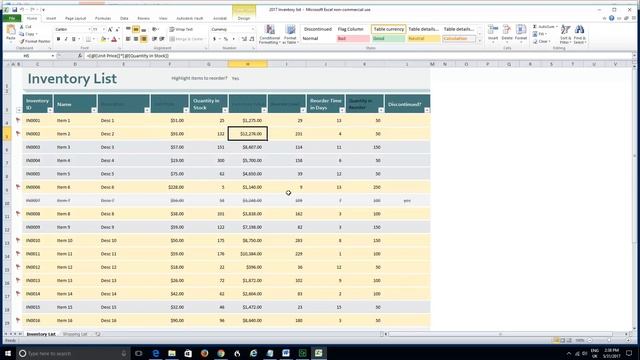Screen dimensions: 640x360
Task: Toggle align text right
Action: tap(144, 39)
